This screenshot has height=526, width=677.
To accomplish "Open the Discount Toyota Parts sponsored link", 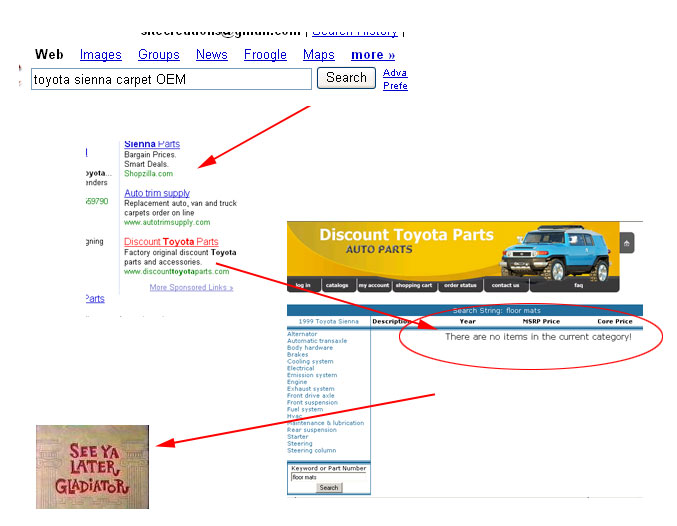I will point(171,242).
